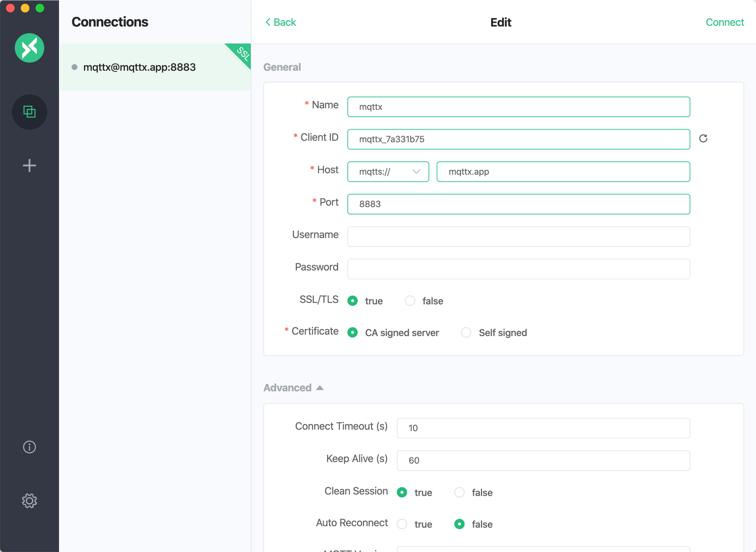Click the new connection plus icon
This screenshot has width=756, height=552.
click(x=30, y=165)
